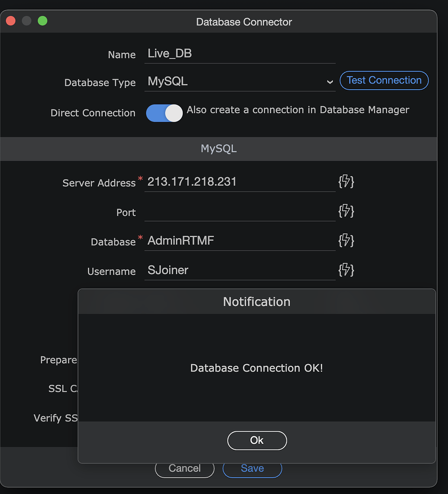
Task: Click the Database field showing AdminRTMF
Action: 240,241
